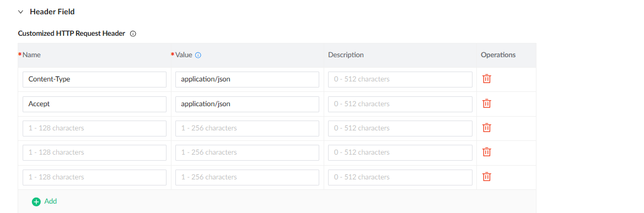
Task: Click the Header Field section title
Action: coord(52,12)
